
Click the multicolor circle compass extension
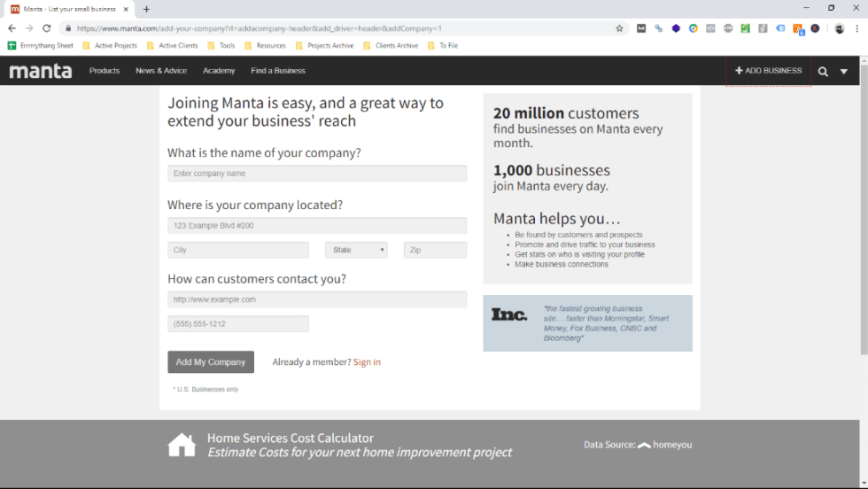point(693,28)
